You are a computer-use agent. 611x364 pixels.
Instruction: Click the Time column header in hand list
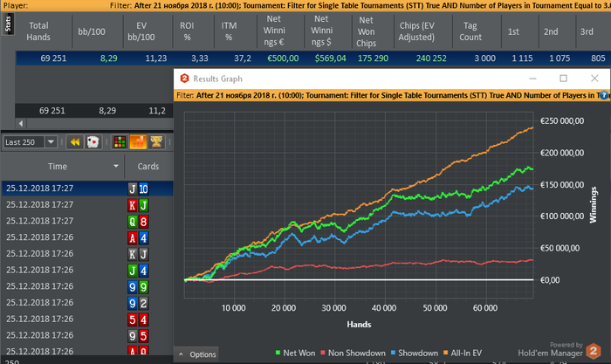tap(58, 167)
